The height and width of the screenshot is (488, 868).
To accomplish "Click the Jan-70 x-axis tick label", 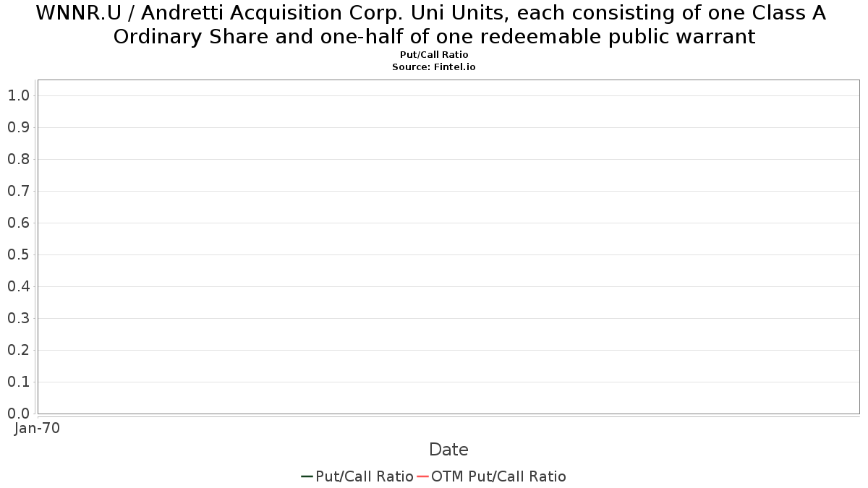I will [x=37, y=428].
